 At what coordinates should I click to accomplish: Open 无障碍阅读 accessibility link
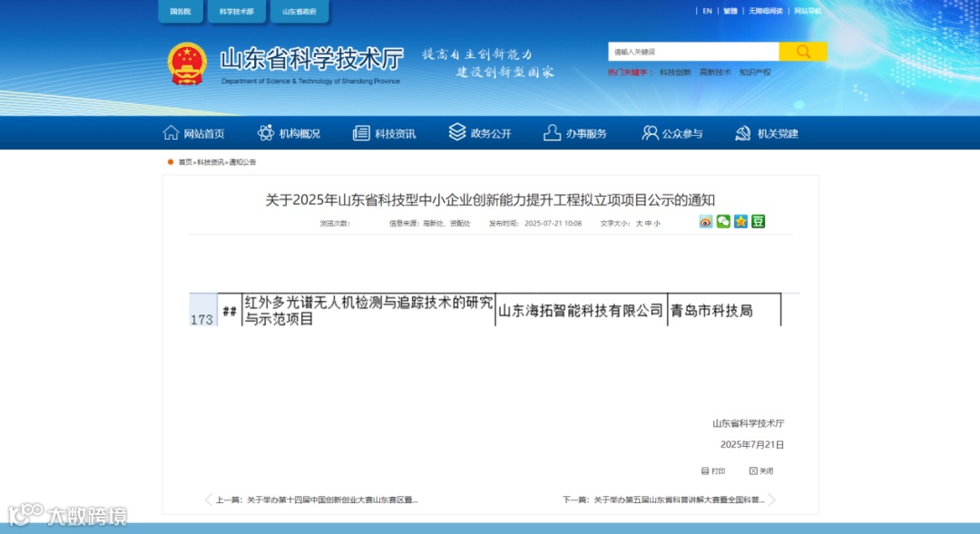pyautogui.click(x=766, y=11)
